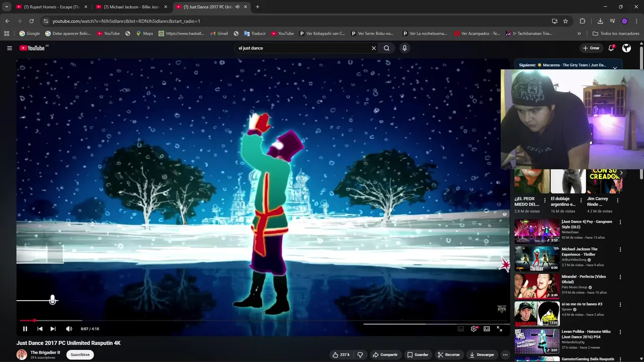Open the Maps bookmark
The height and width of the screenshot is (362, 644).
(144, 34)
